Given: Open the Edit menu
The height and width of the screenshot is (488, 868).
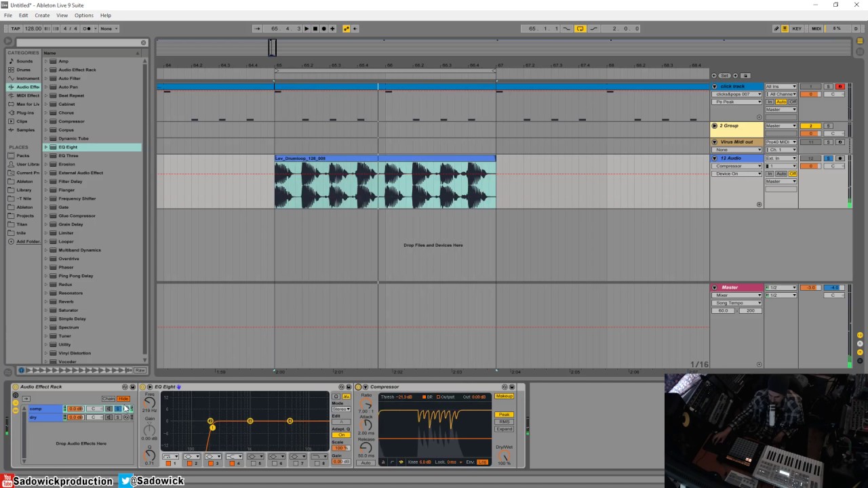Looking at the screenshot, I should [x=24, y=15].
